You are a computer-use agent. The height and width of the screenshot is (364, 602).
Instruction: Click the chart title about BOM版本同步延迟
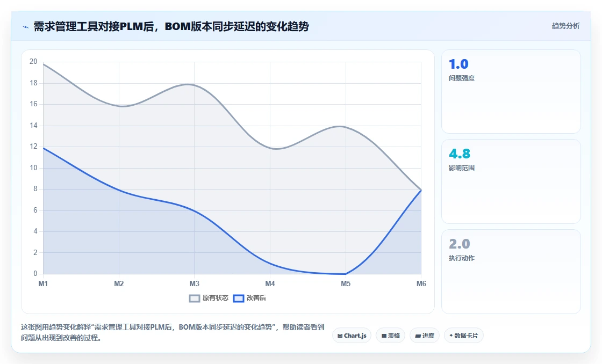(x=171, y=26)
